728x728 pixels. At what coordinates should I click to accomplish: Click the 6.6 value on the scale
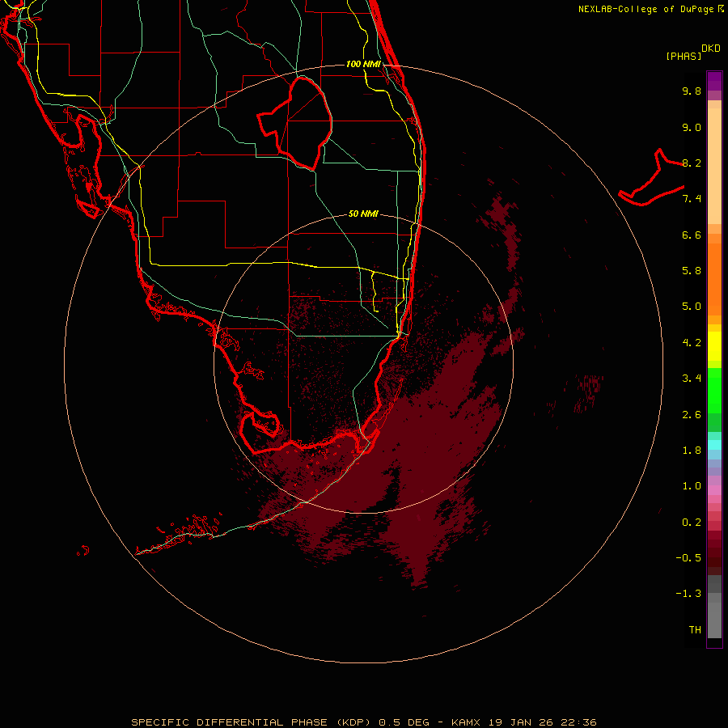pos(692,235)
